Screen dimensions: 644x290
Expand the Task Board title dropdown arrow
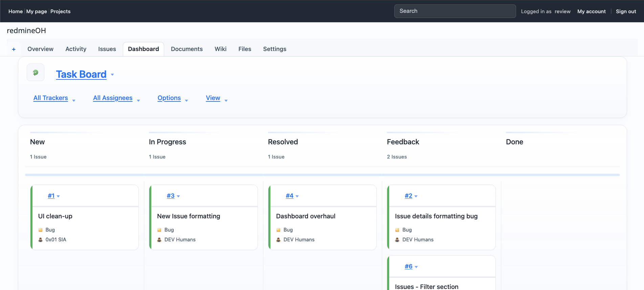coord(112,75)
